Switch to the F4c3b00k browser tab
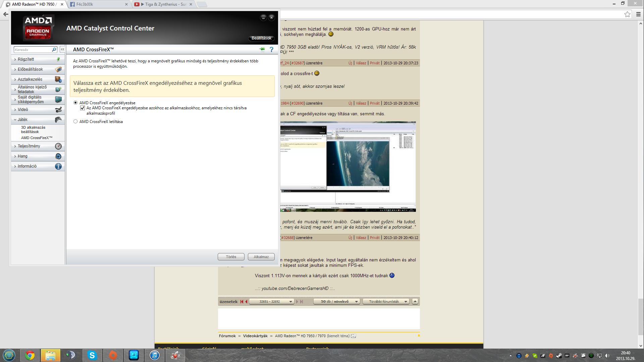 tap(99, 4)
